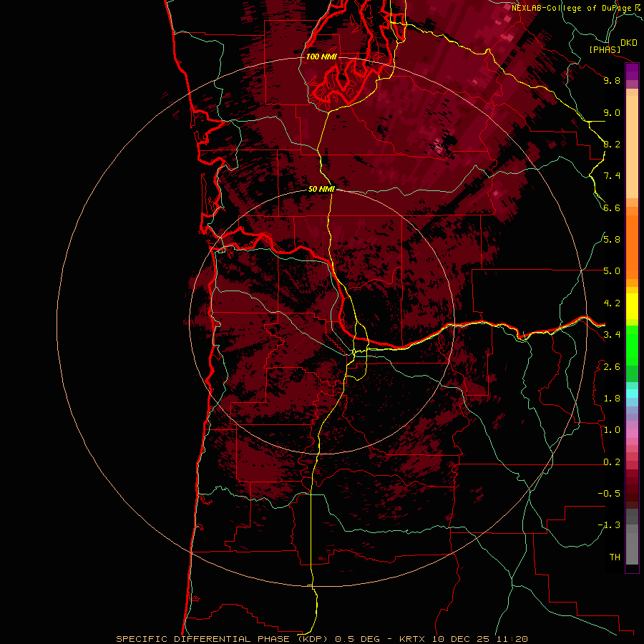This screenshot has height=644, width=644.
Task: Click the 50 NMI range ring label
Action: (x=321, y=189)
